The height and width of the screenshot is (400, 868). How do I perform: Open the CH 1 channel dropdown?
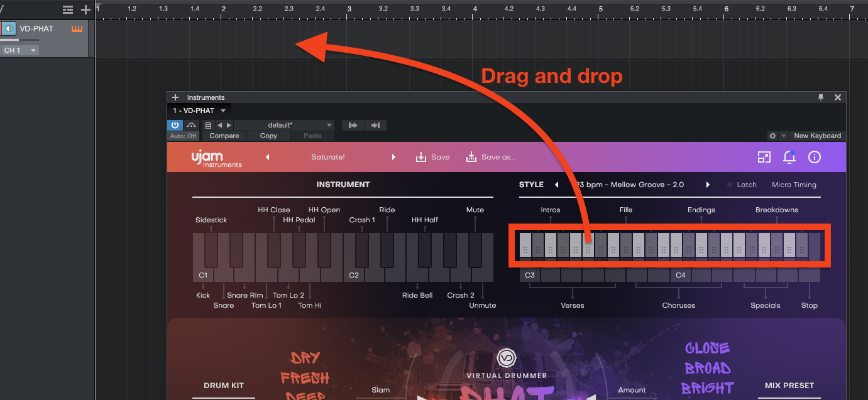point(20,50)
